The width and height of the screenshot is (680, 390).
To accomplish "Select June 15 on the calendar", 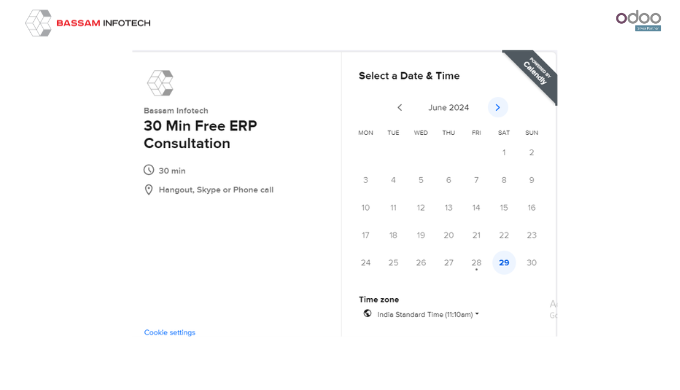I will click(504, 207).
